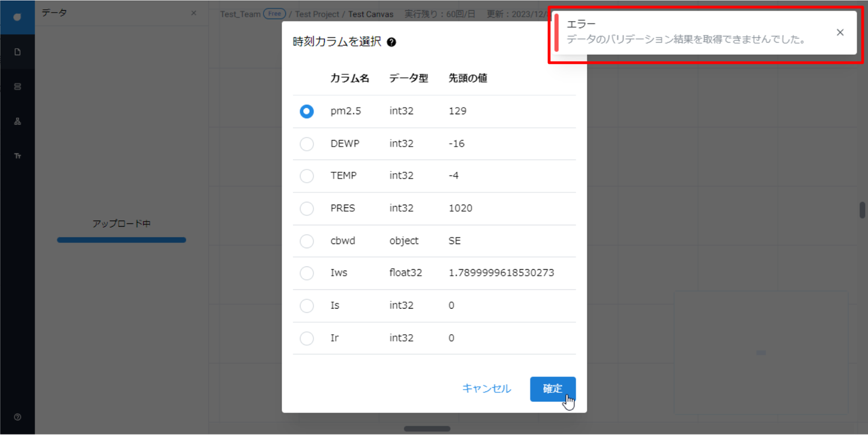The width and height of the screenshot is (868, 435).
Task: Select the pm2.5 radio button
Action: coord(307,112)
